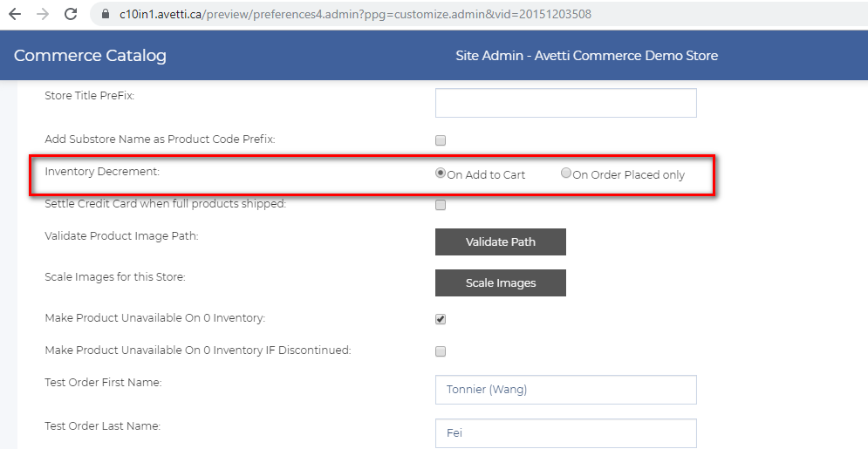Screen dimensions: 868x449
Task: Click the On Order Placed only label text
Action: tap(629, 174)
